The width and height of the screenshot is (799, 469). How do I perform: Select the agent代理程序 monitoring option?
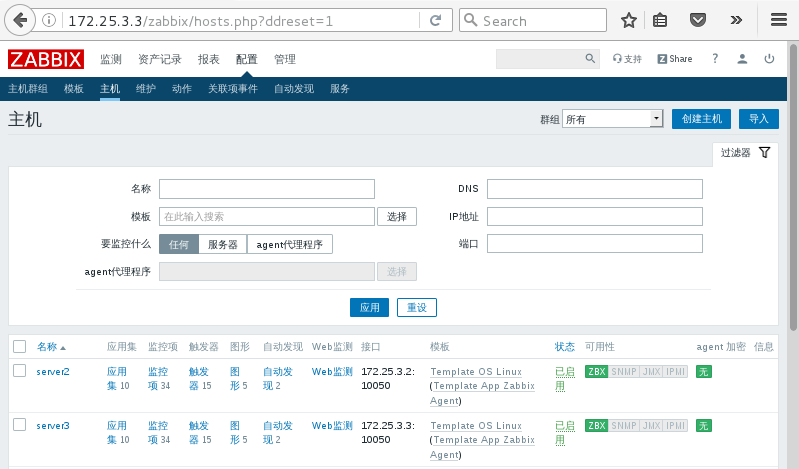pyautogui.click(x=289, y=244)
